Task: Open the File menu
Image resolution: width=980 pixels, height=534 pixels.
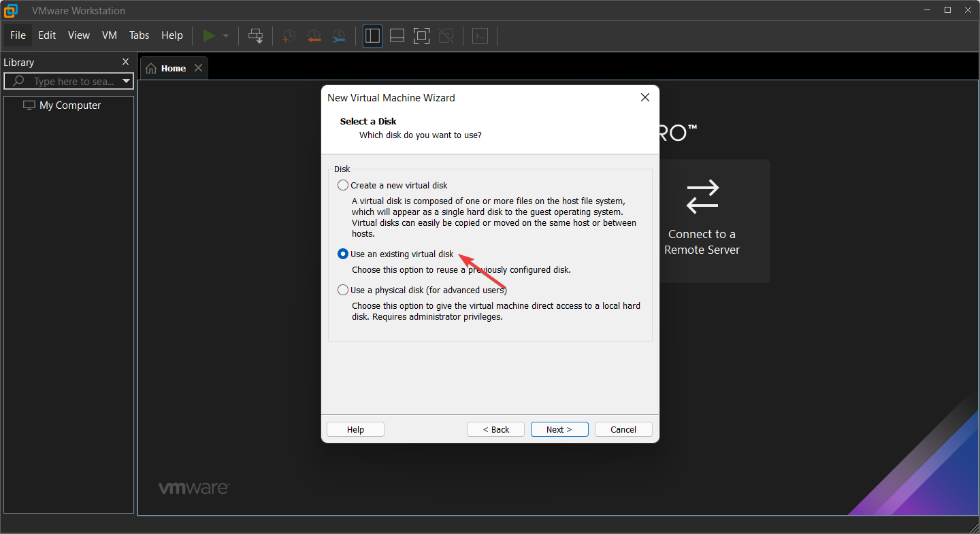Action: [18, 35]
